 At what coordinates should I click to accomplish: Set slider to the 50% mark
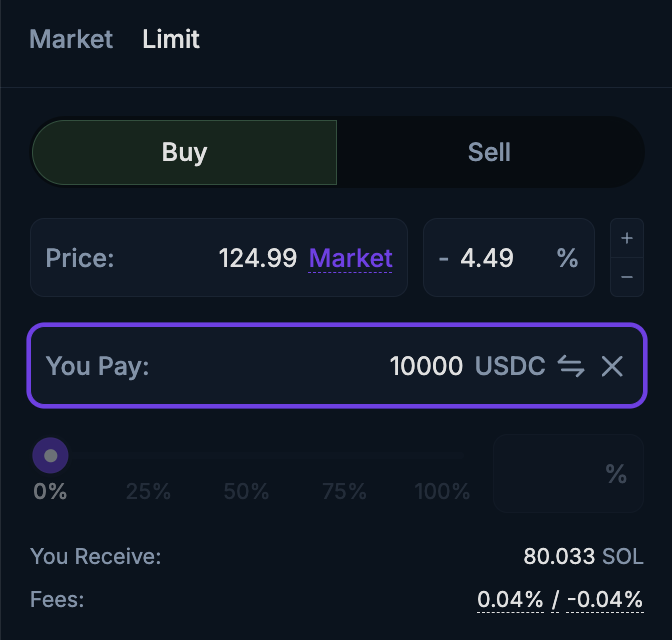click(246, 458)
